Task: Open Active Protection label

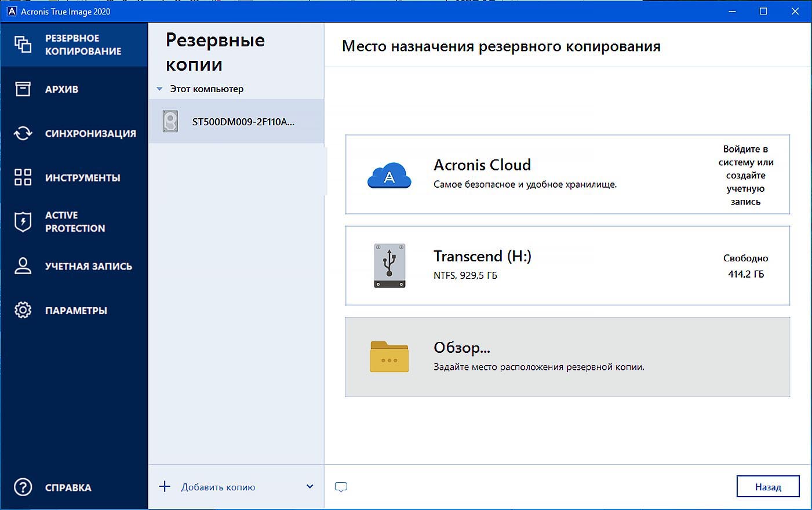Action: pos(75,221)
